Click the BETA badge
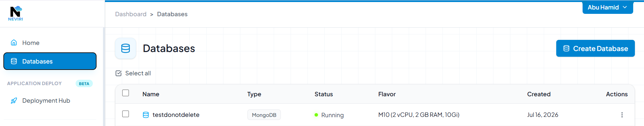Screen dimensions: 644x126 tap(84, 83)
